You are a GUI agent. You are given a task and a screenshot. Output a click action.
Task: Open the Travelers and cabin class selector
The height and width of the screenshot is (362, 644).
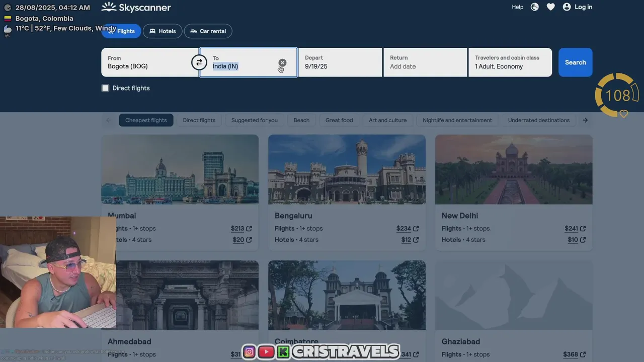[510, 62]
